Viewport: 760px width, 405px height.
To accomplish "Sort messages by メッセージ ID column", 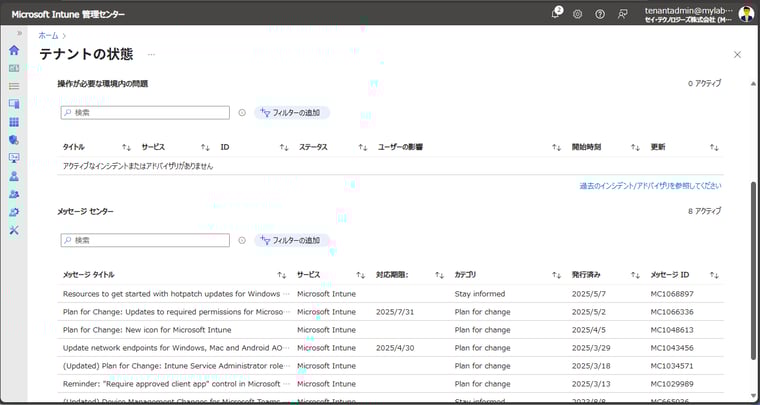I will coord(714,275).
